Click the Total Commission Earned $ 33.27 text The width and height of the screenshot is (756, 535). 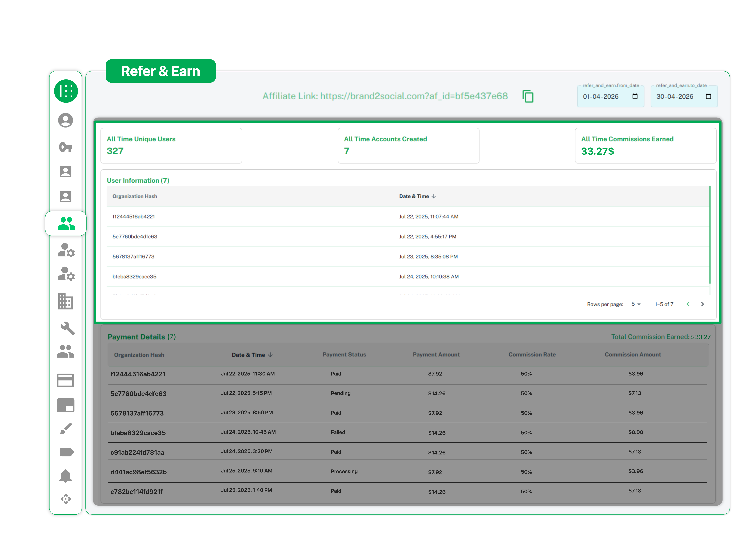click(x=661, y=337)
